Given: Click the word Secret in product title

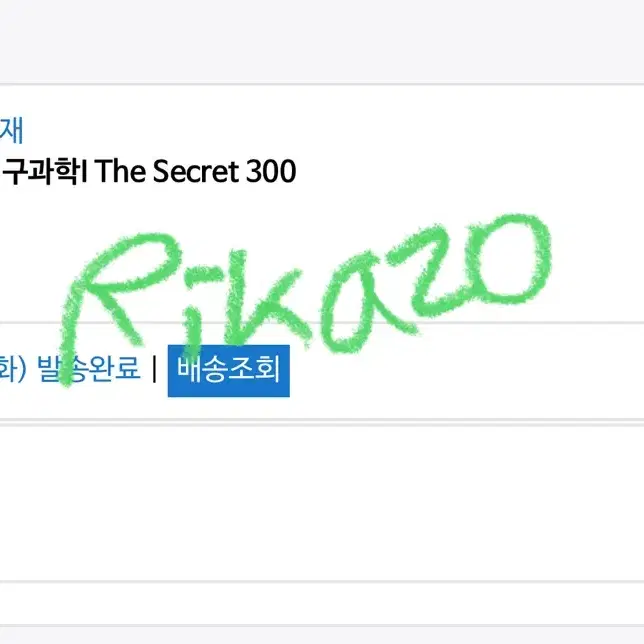Looking at the screenshot, I should tap(196, 171).
